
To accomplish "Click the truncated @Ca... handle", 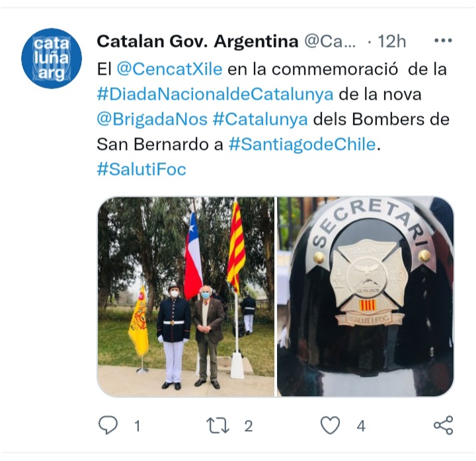I will coord(330,41).
